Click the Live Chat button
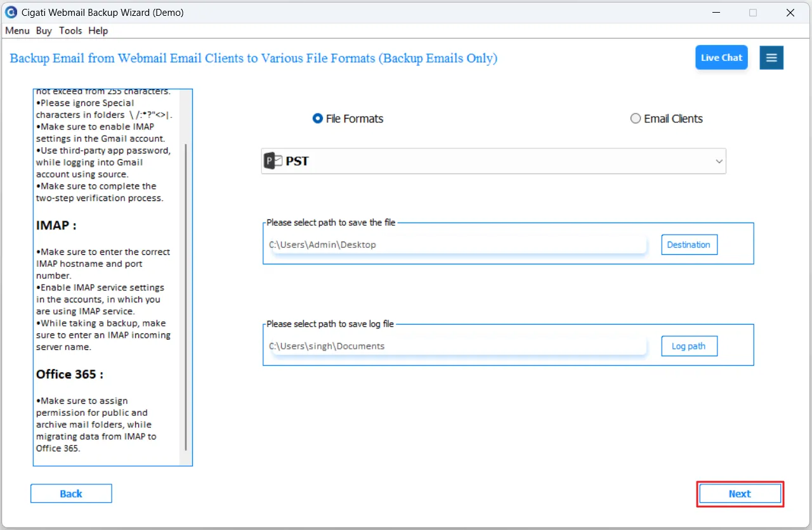This screenshot has height=530, width=812. 721,58
